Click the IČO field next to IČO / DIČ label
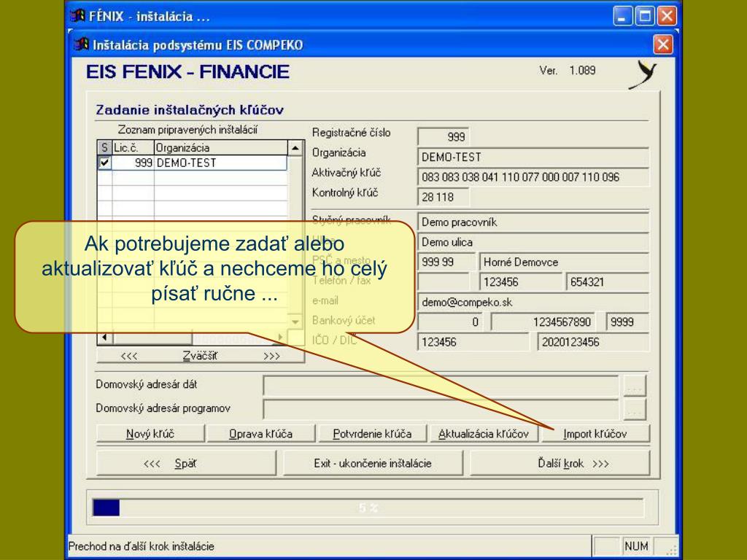The width and height of the screenshot is (747, 560). tap(473, 342)
